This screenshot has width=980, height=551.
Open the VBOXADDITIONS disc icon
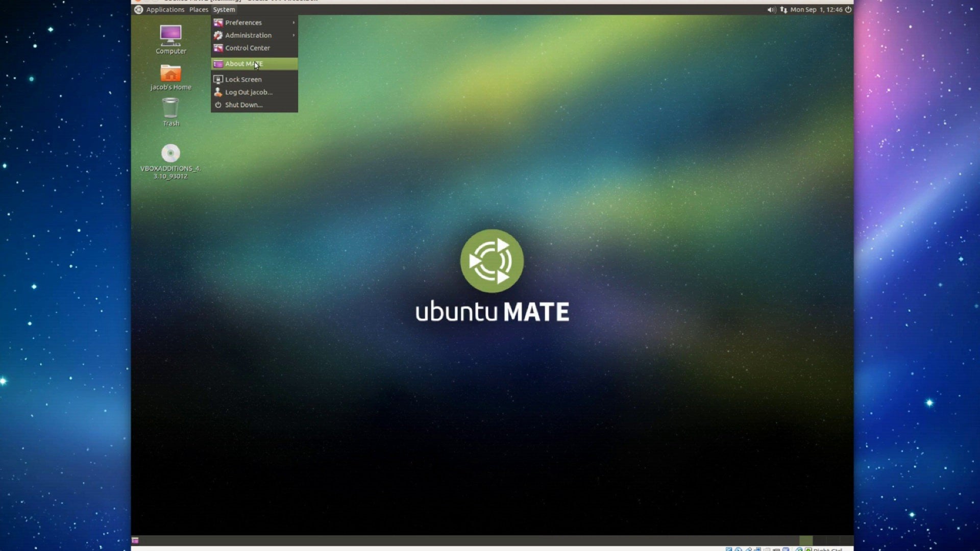coord(170,153)
